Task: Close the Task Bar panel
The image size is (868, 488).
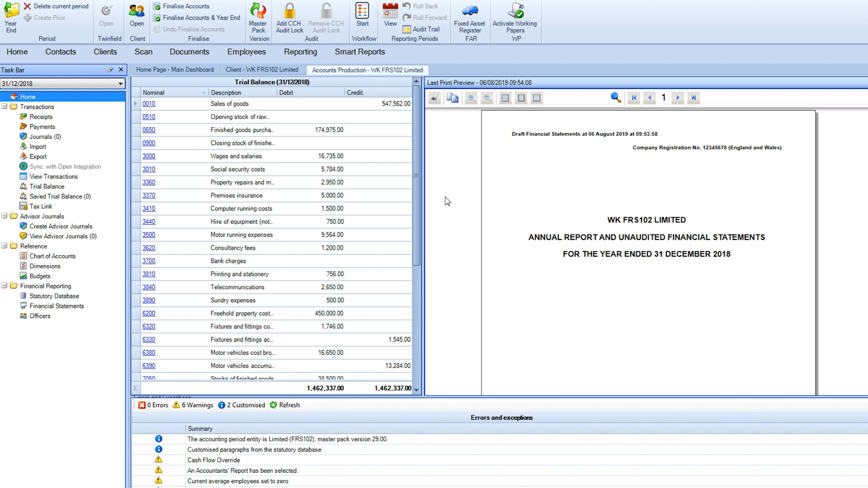Action: pyautogui.click(x=121, y=70)
